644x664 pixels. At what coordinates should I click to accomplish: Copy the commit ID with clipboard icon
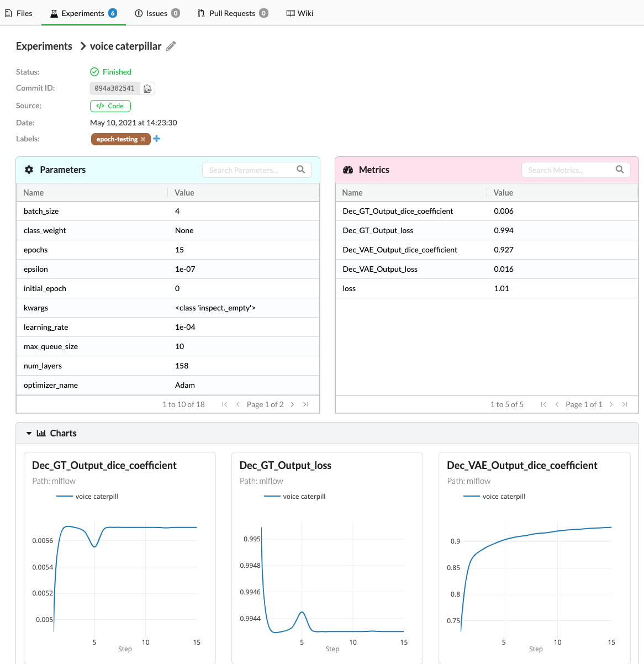click(x=147, y=88)
